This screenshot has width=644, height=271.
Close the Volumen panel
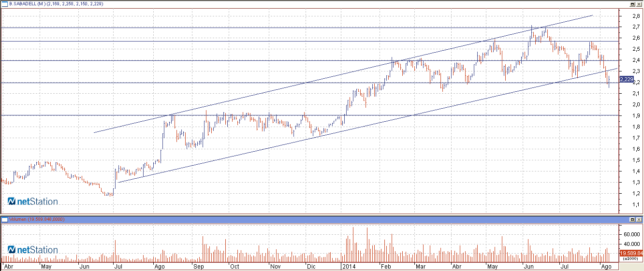click(x=639, y=219)
